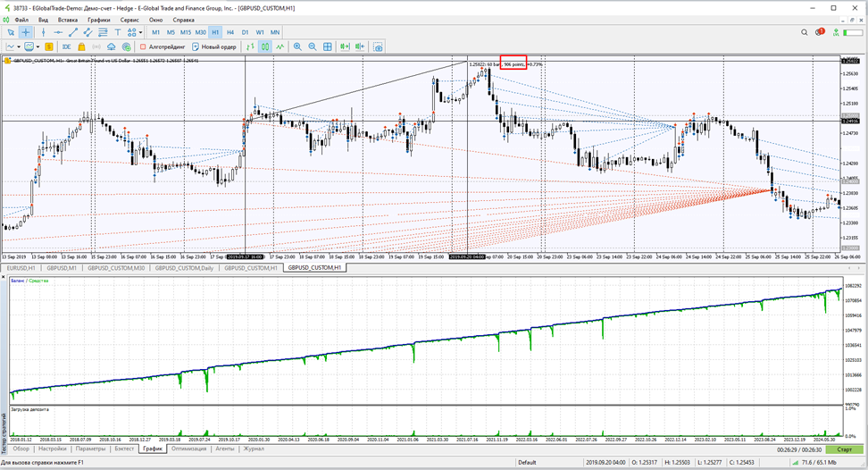
Task: Open the VPS cloud hosting icon
Action: [x=112, y=47]
